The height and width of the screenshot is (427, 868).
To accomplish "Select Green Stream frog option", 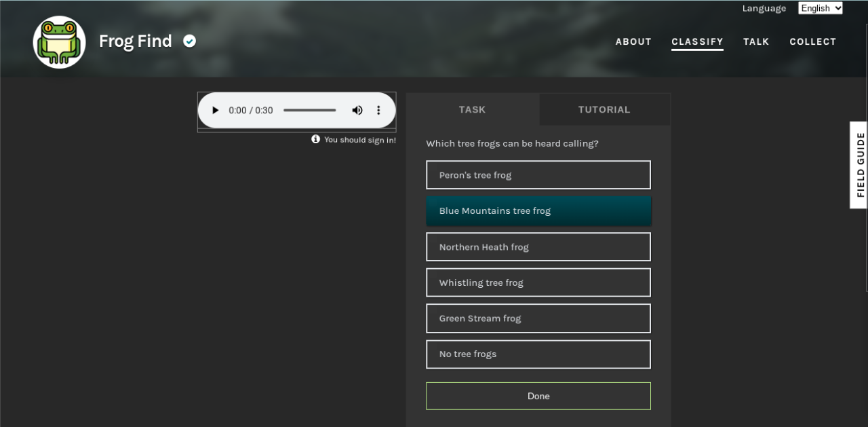I will [538, 318].
